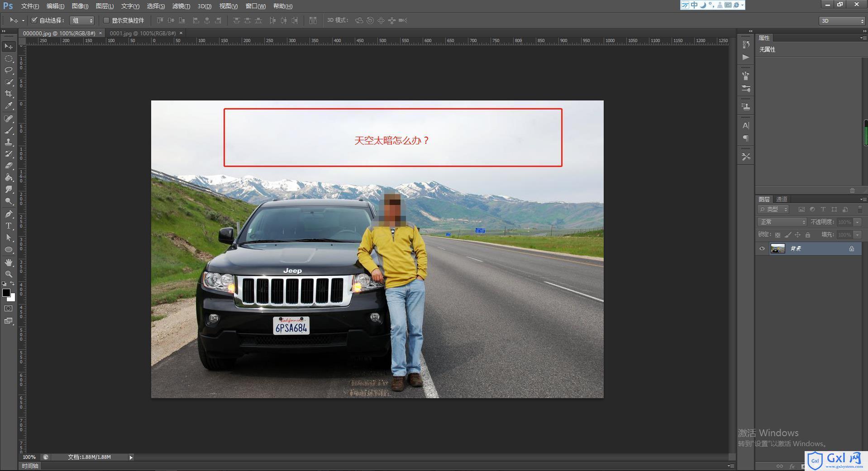Toggle lock transparent pixels in Layers panel
The height and width of the screenshot is (471, 868).
click(x=777, y=235)
